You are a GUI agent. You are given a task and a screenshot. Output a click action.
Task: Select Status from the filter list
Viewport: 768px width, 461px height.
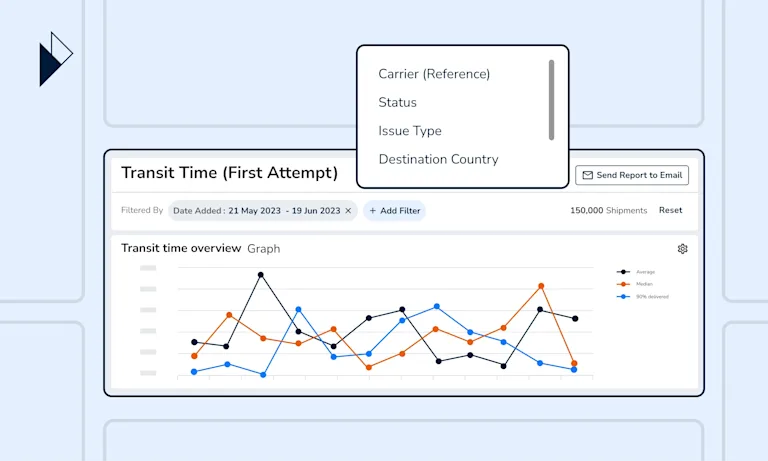pos(397,102)
